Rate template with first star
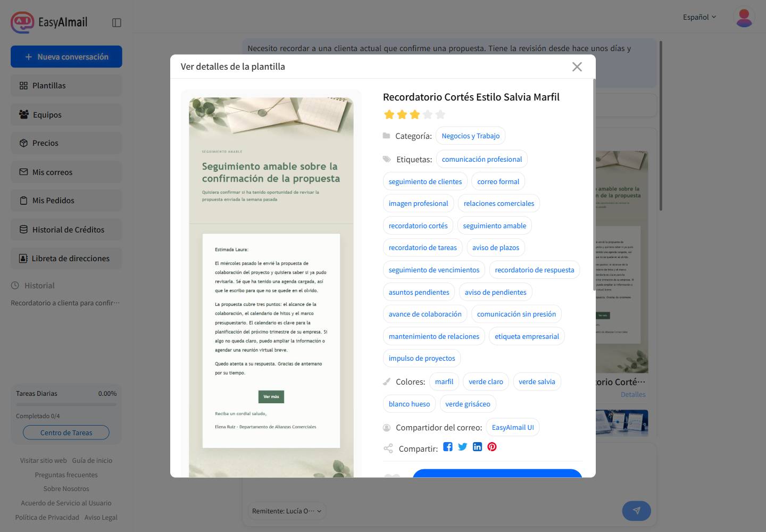This screenshot has width=766, height=532. [x=389, y=114]
